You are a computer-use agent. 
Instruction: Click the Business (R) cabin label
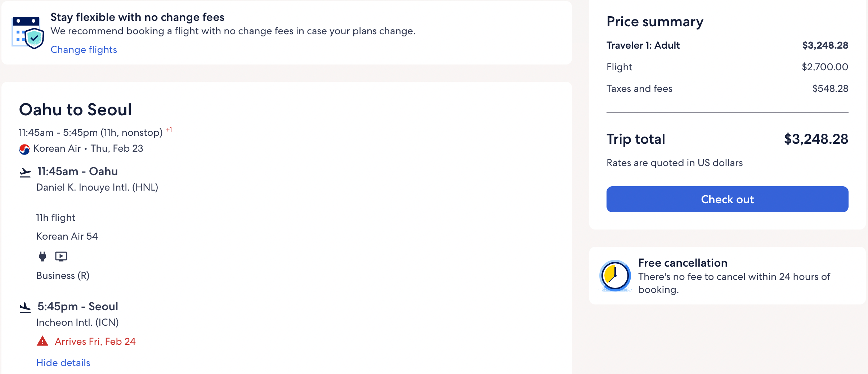click(63, 276)
